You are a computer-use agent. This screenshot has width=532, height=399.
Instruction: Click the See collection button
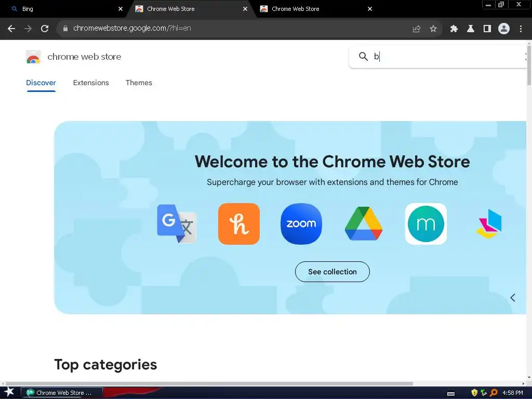point(332,271)
